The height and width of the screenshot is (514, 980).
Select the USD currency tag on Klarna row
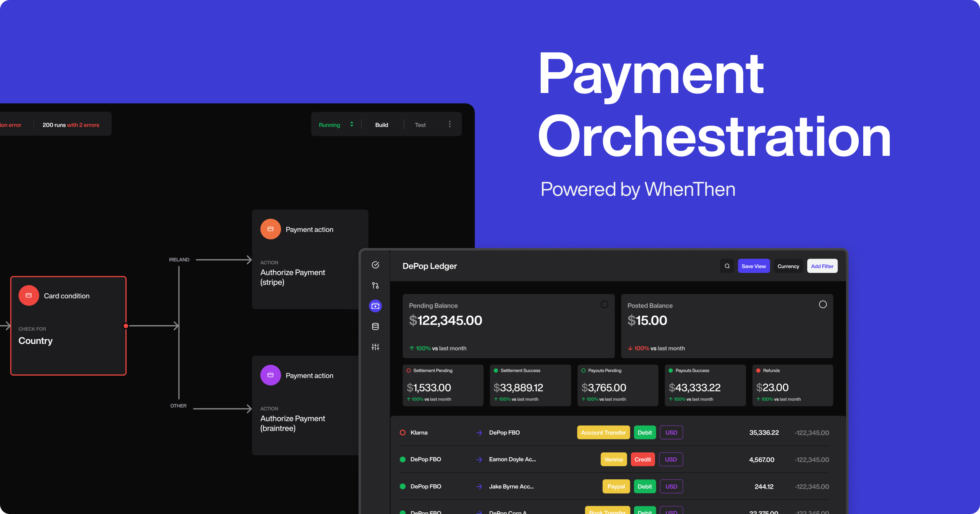671,432
